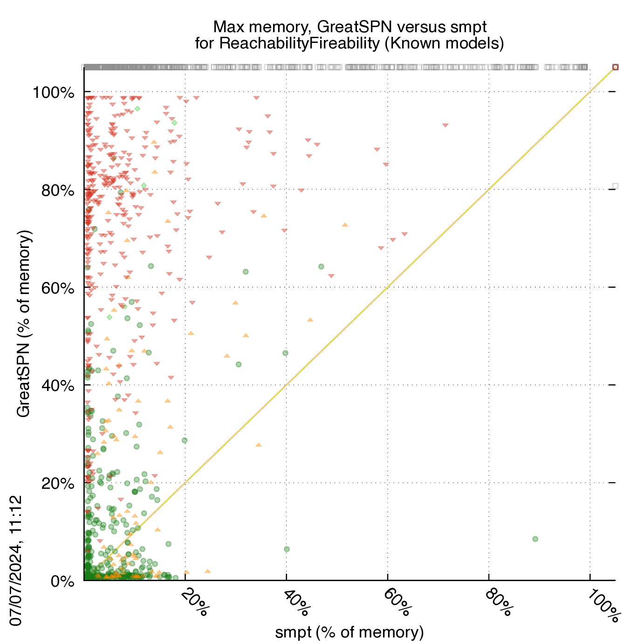This screenshot has width=644, height=644.
Task: Select the light-green diamond near 10% smpt, 96% GreatSPN
Action: tap(137, 109)
